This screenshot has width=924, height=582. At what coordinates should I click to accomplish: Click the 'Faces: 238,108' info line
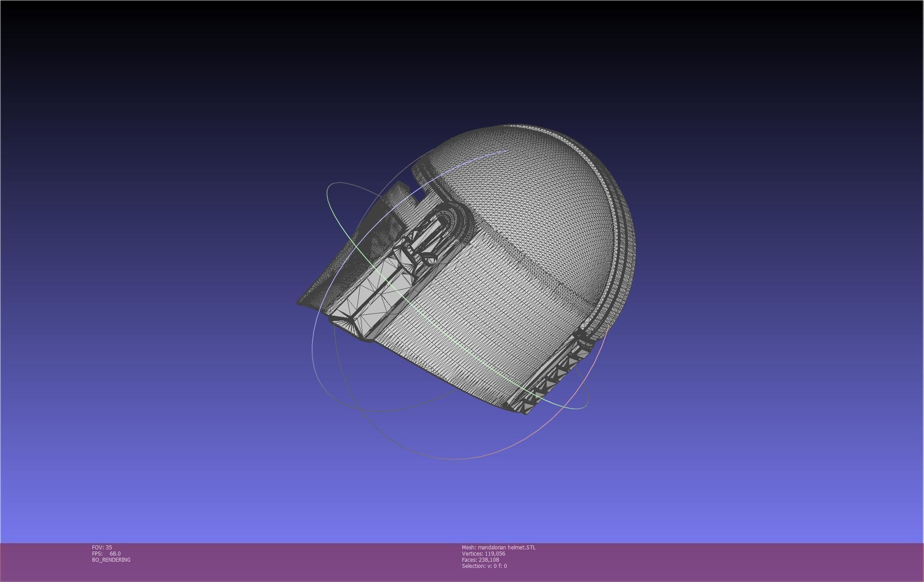coord(481,560)
